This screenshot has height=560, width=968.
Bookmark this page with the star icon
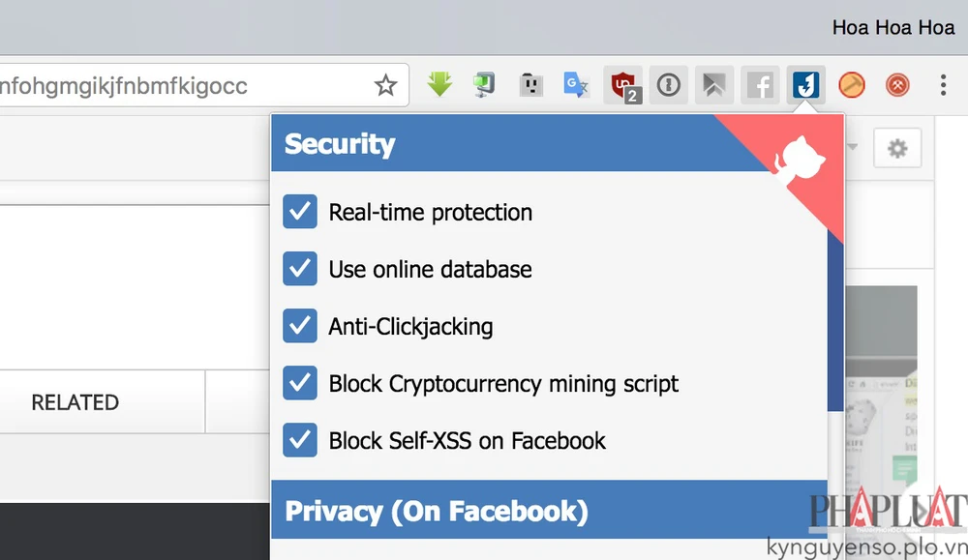[x=386, y=86]
